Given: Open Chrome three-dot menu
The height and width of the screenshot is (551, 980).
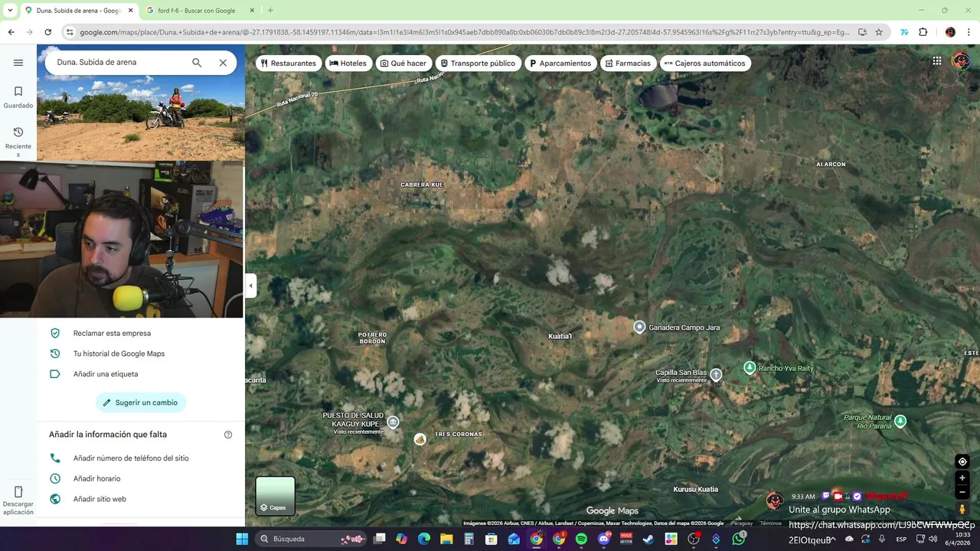Looking at the screenshot, I should pyautogui.click(x=970, y=32).
